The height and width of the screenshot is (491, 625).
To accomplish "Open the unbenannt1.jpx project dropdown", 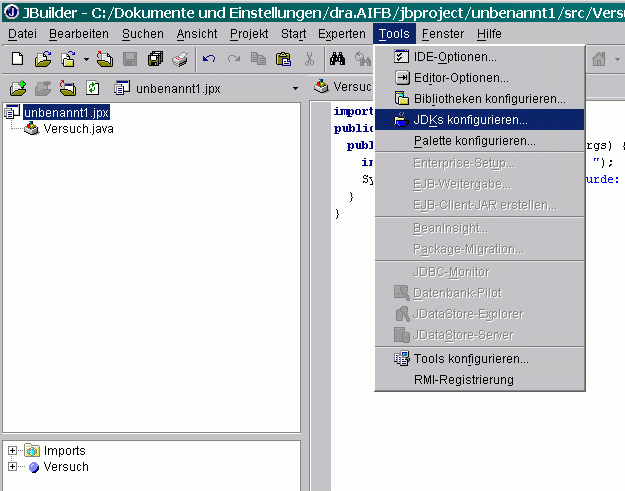I will pos(295,88).
